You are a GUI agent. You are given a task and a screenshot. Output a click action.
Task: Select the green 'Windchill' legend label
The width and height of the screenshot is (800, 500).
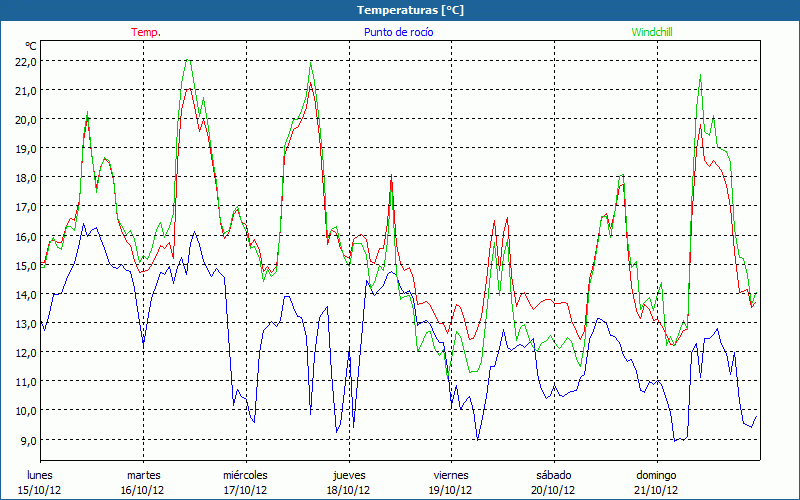[x=652, y=32]
